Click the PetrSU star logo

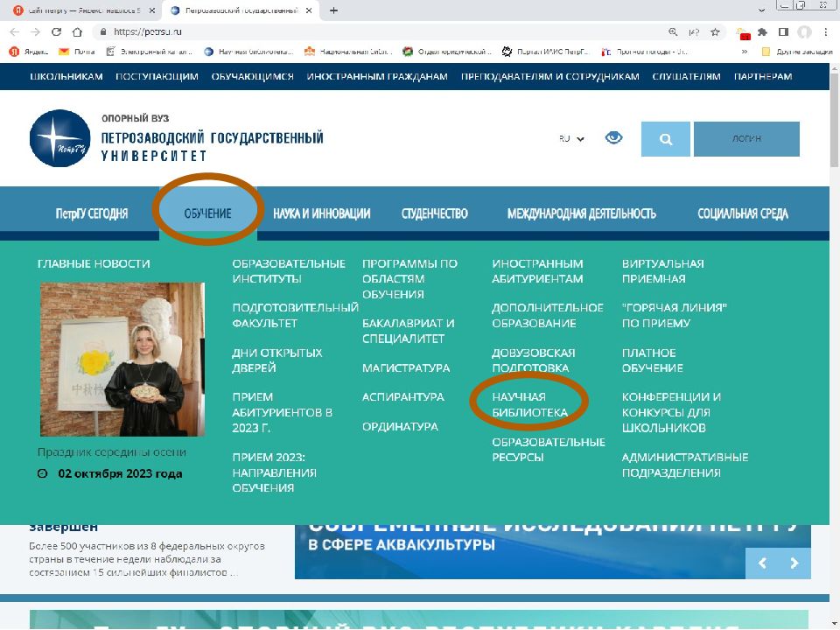[59, 138]
